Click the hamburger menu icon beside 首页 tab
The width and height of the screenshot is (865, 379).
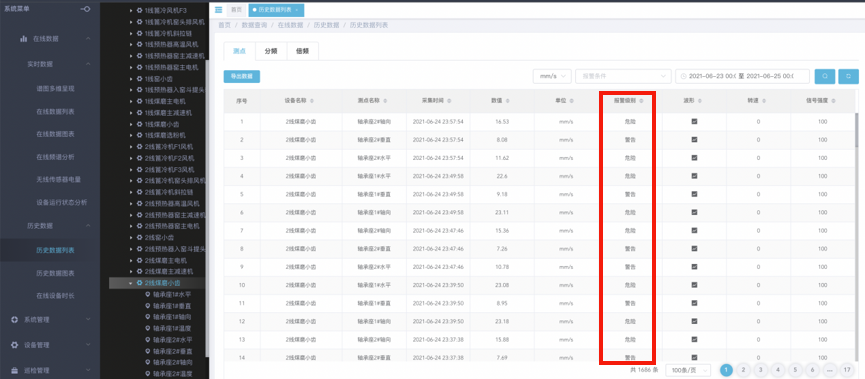pos(218,10)
